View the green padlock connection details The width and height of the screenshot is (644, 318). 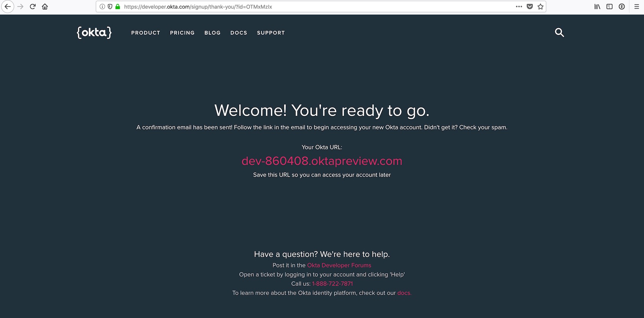click(118, 7)
